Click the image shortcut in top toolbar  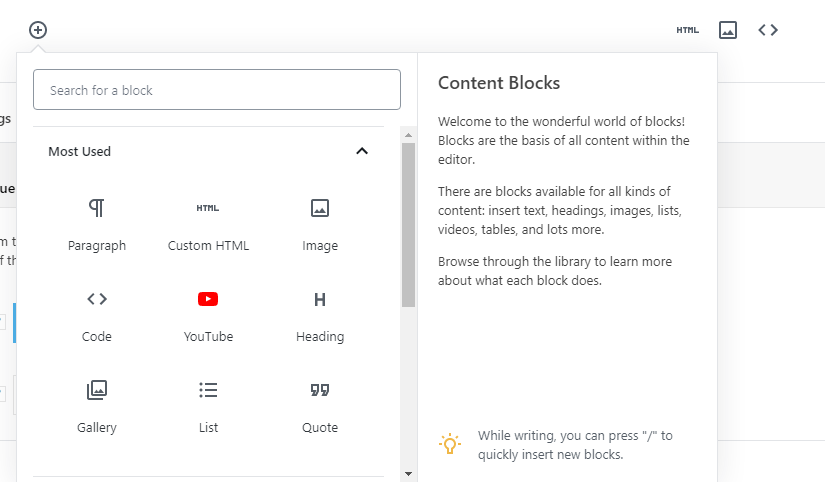[x=728, y=30]
